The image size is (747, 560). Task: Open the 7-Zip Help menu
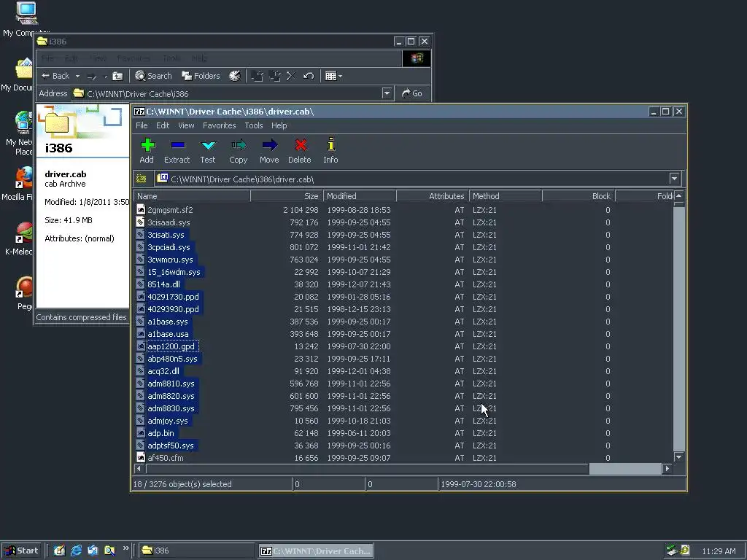tap(279, 125)
